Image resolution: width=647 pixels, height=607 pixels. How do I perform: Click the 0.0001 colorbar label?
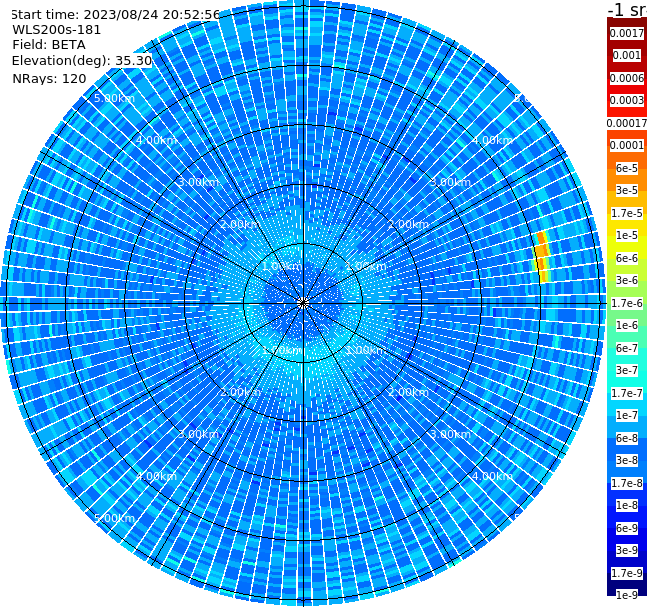pos(627,145)
